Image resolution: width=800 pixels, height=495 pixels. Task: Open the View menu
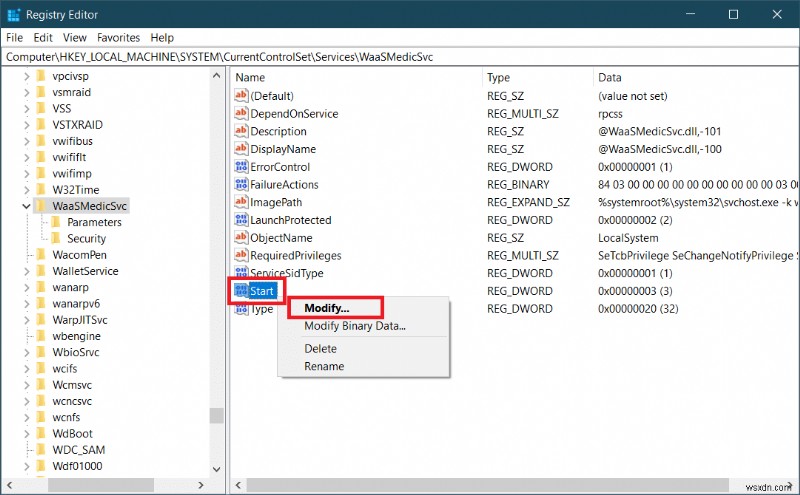coord(74,38)
